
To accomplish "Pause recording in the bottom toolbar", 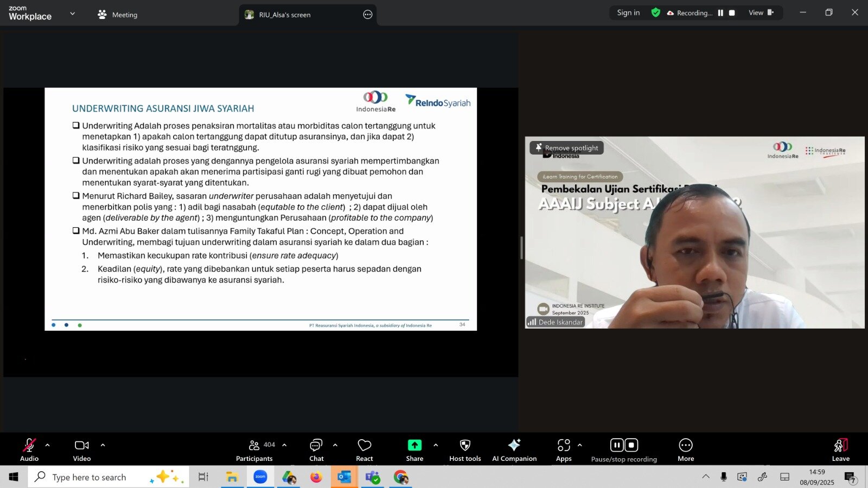I will pos(617,445).
